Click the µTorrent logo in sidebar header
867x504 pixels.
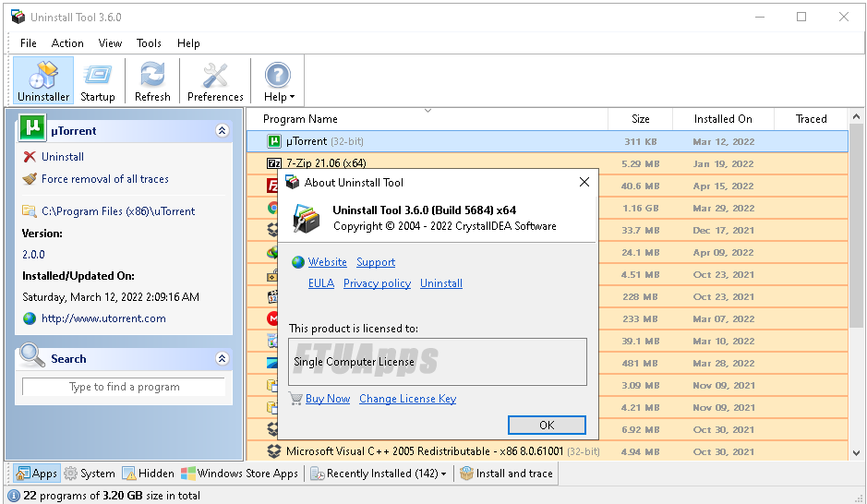(32, 127)
